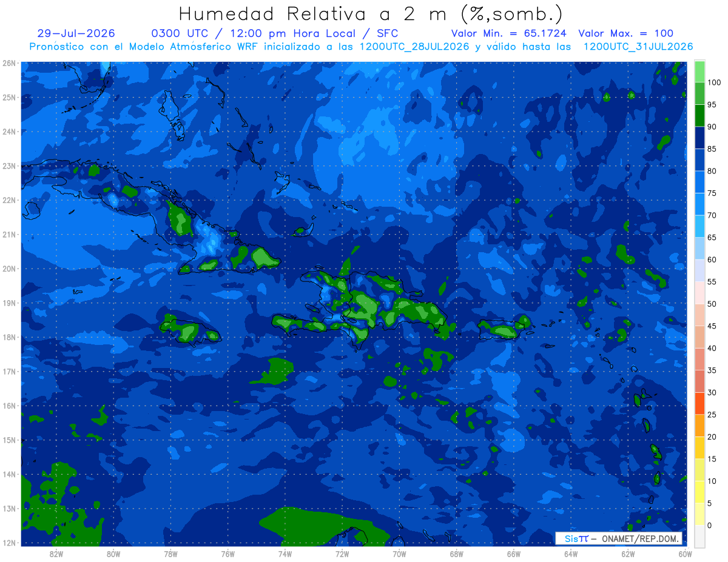Click the '80W' longitude axis label
This screenshot has height=562, width=728.
point(113,554)
